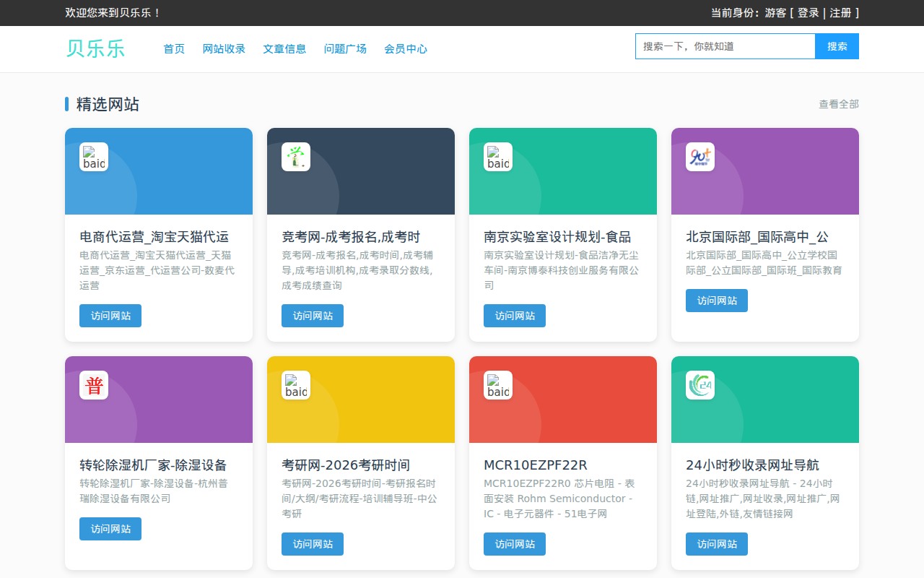Click the favicon on 南京实验室设计规划 card
Image resolution: width=924 pixels, height=578 pixels.
click(497, 157)
